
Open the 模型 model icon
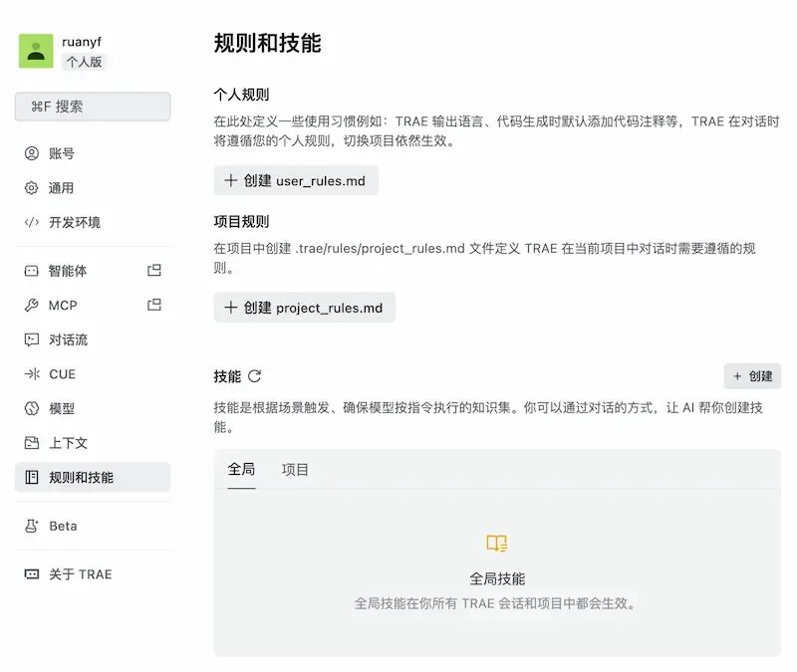(32, 408)
